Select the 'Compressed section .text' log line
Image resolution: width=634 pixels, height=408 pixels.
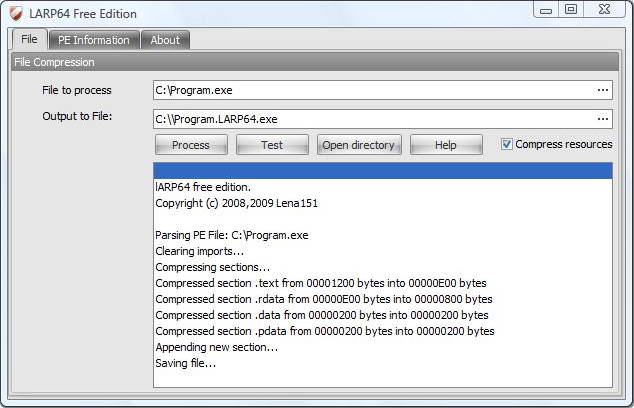(x=383, y=283)
